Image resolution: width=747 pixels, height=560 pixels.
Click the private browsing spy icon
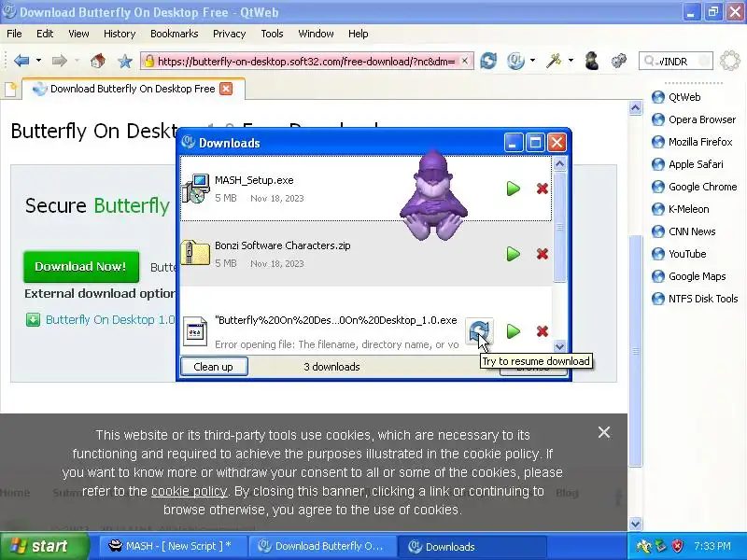pyautogui.click(x=592, y=61)
